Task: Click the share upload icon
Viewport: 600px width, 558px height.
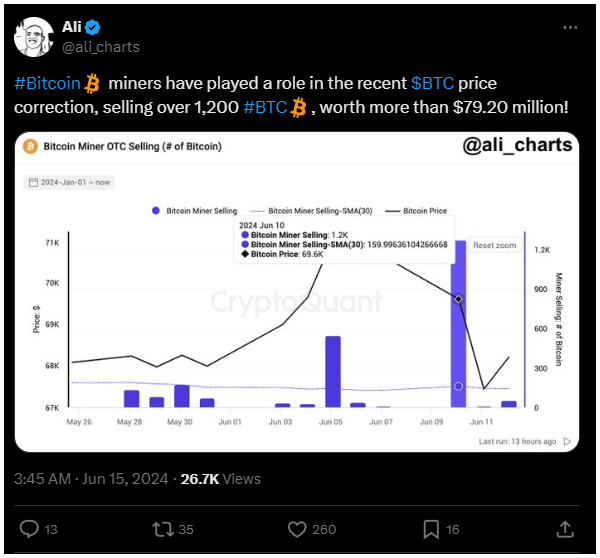Action: [x=565, y=529]
